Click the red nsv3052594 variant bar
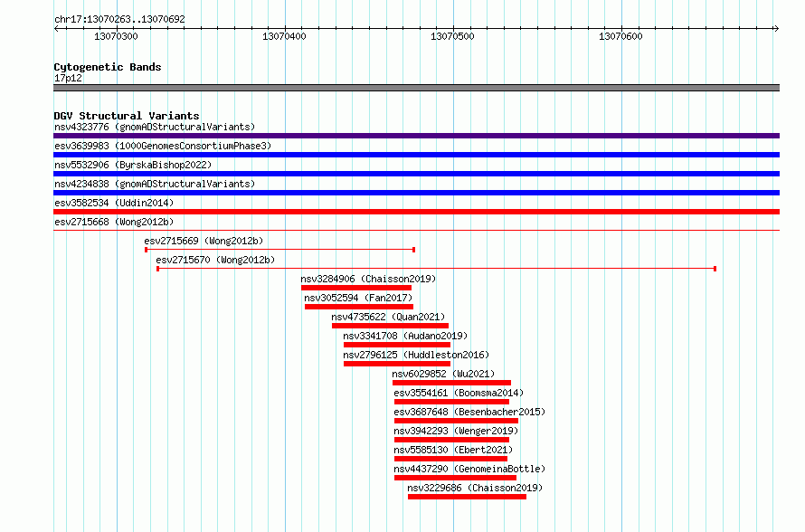 359,307
